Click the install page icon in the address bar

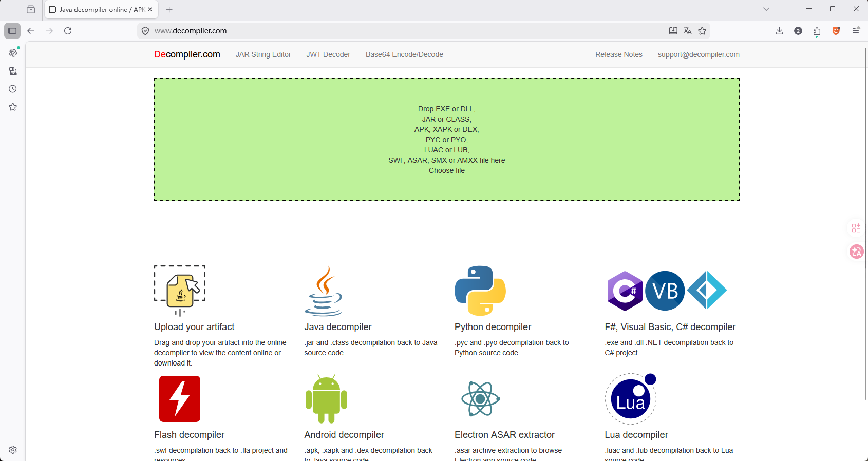pos(673,31)
